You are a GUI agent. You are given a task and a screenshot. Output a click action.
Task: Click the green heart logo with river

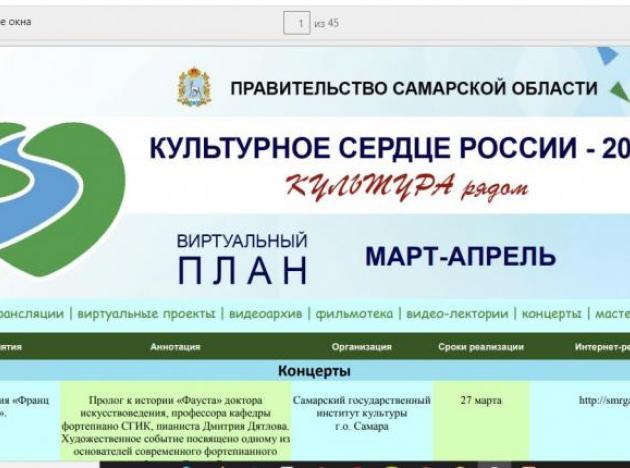coord(60,200)
